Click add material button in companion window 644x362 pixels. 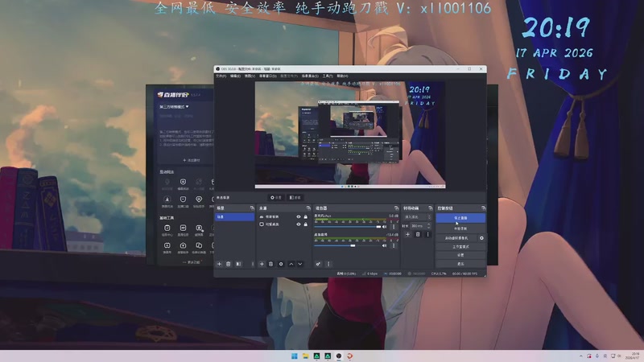pos(192,160)
